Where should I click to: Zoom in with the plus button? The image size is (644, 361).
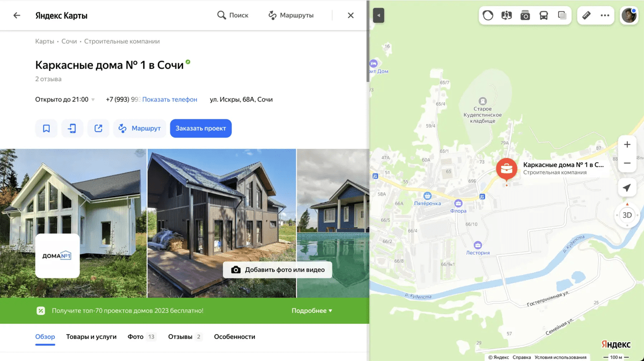click(x=627, y=145)
